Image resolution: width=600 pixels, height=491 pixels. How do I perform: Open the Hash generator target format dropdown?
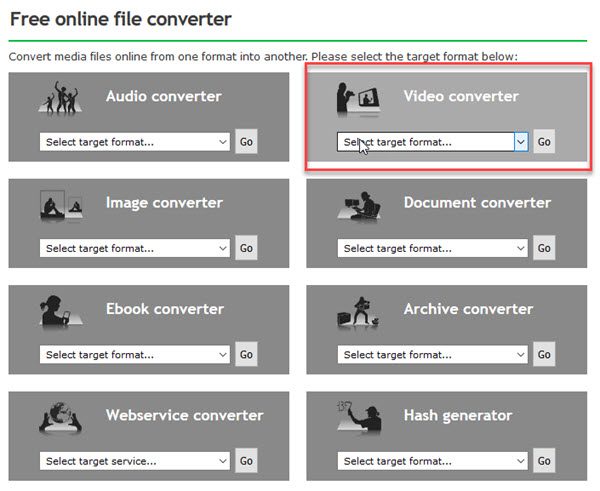tap(432, 461)
